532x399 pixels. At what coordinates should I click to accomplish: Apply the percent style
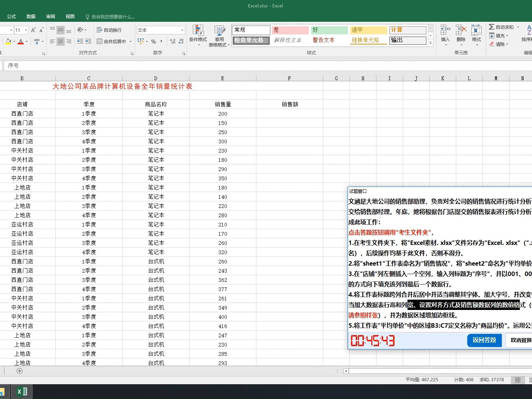click(x=153, y=41)
